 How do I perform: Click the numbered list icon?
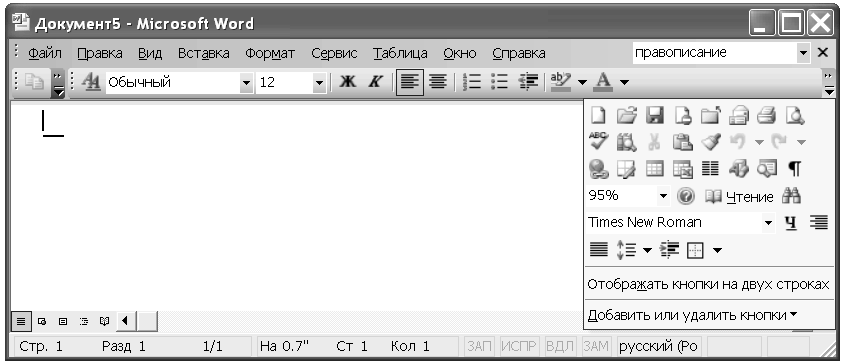tap(472, 82)
